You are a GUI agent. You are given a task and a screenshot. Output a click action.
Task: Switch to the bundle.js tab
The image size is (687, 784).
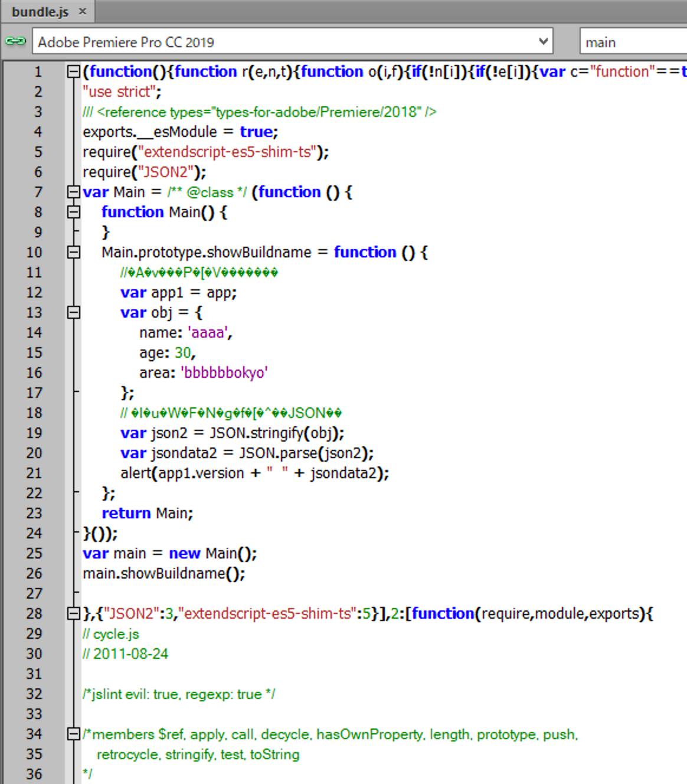point(40,12)
